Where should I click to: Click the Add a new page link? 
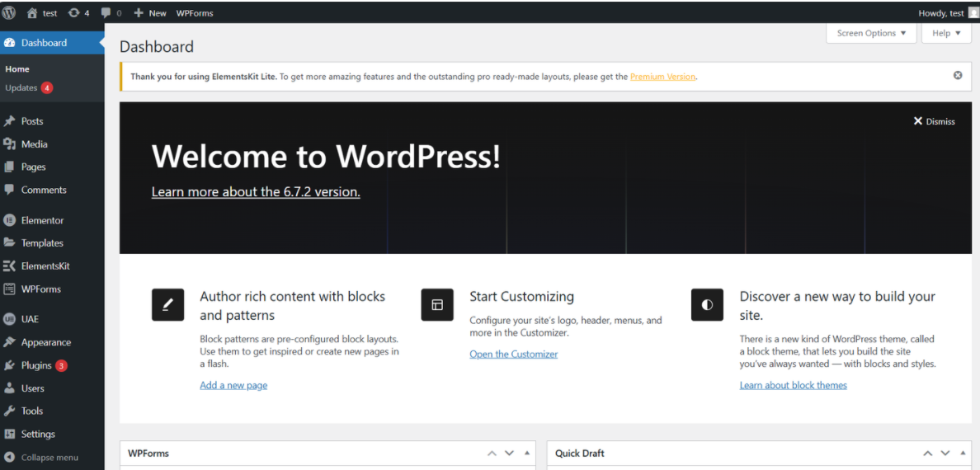point(233,385)
